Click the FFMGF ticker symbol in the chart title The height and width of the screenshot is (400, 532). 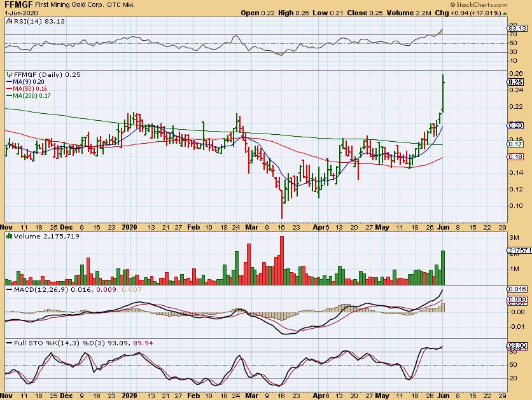click(x=19, y=4)
